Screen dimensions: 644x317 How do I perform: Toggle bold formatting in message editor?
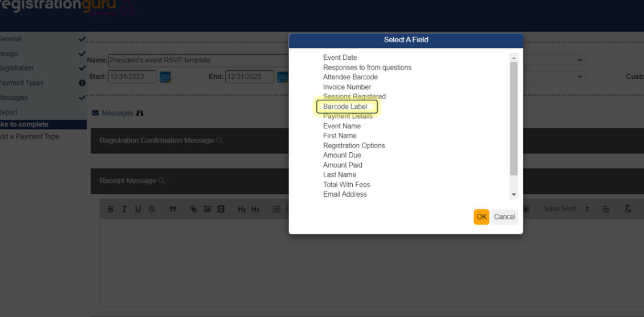point(111,209)
